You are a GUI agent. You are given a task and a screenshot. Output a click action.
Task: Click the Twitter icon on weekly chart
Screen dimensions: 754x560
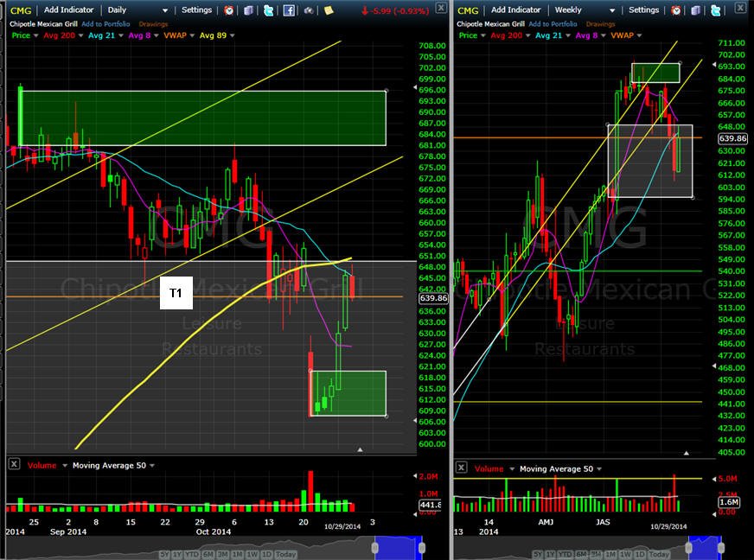tap(716, 10)
